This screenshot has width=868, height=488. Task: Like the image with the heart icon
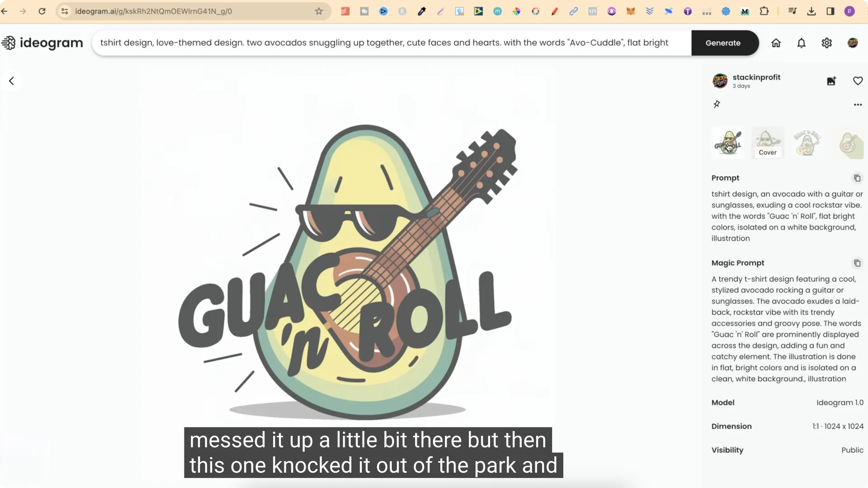(x=858, y=81)
